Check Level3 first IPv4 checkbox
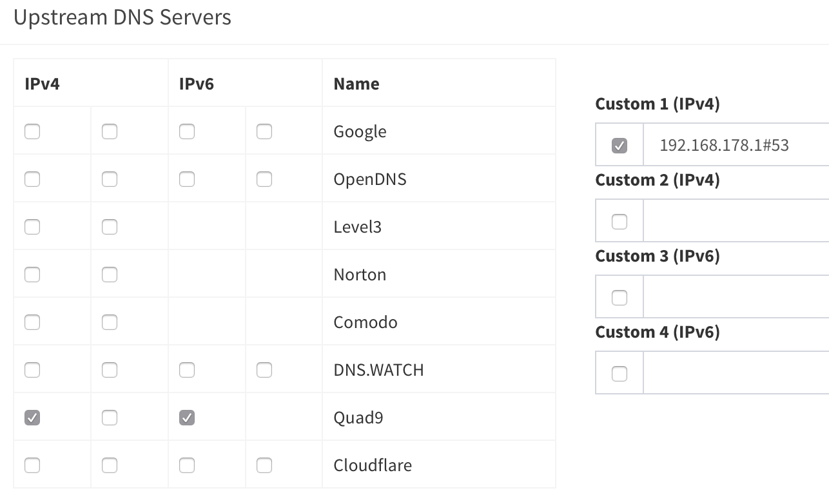Image resolution: width=829 pixels, height=504 pixels. 32,227
